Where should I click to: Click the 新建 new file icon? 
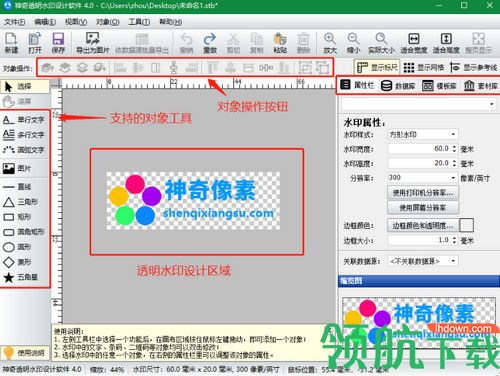pyautogui.click(x=11, y=43)
